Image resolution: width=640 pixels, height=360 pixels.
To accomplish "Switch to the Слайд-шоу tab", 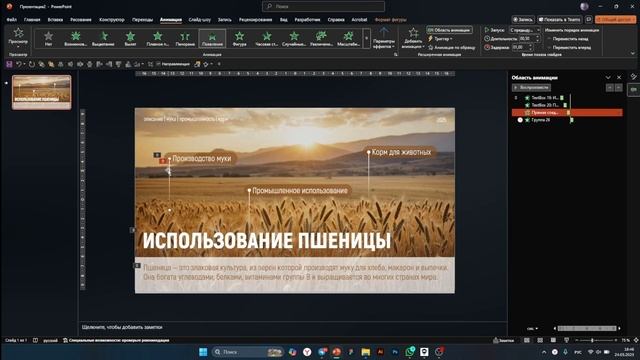I will [x=200, y=20].
